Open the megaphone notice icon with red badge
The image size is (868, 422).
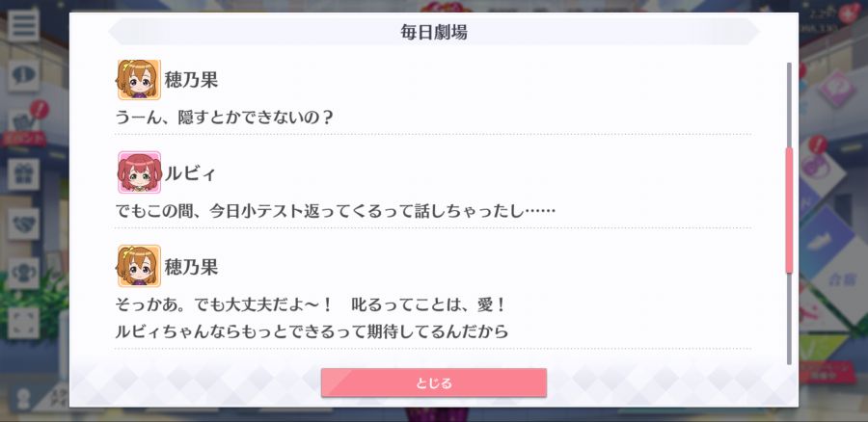point(23,122)
